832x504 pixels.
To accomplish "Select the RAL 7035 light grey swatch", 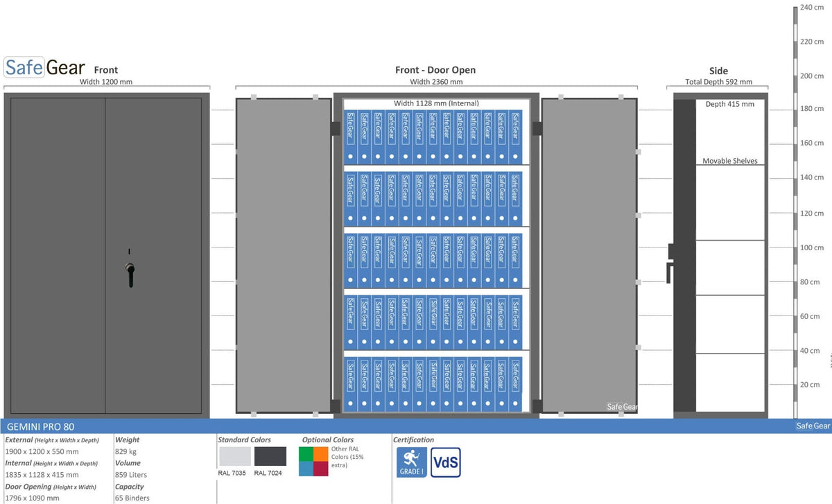I will pos(235,456).
